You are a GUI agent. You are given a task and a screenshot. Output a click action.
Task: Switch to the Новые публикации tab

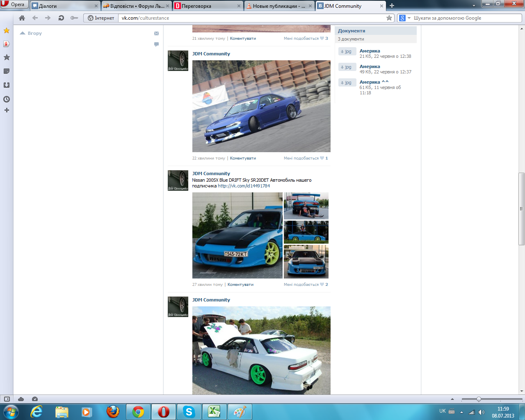click(279, 6)
